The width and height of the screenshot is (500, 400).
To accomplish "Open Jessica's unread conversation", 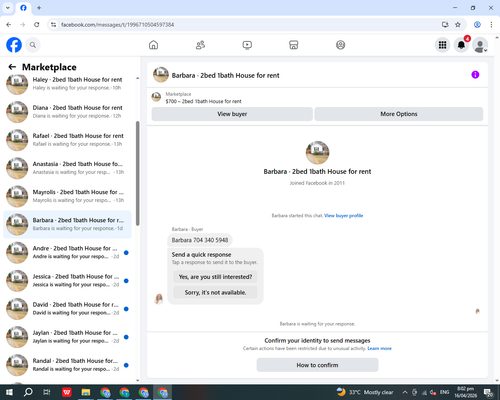I will [x=67, y=280].
